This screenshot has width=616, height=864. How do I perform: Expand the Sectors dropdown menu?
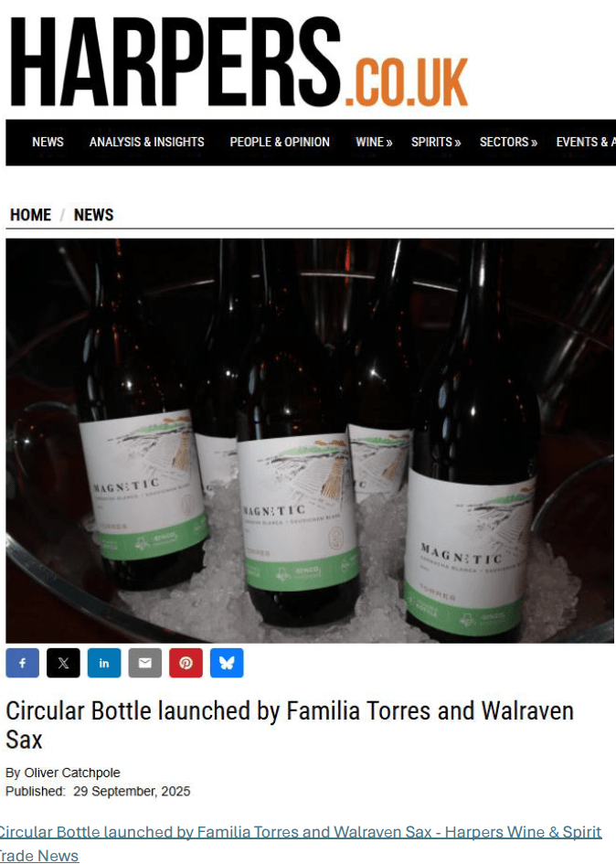click(508, 142)
